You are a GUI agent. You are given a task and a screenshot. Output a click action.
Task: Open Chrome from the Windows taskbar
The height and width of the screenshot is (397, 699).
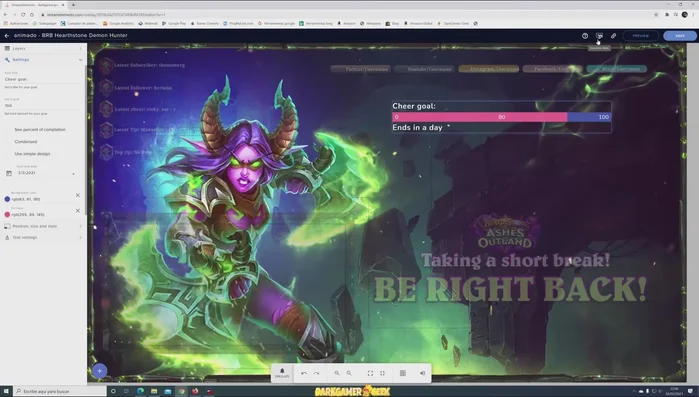click(181, 391)
